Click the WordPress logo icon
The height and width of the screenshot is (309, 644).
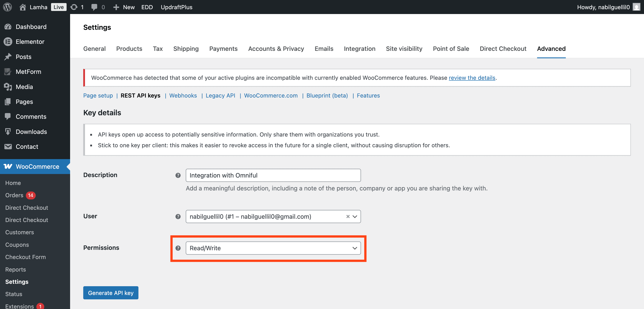tap(7, 7)
